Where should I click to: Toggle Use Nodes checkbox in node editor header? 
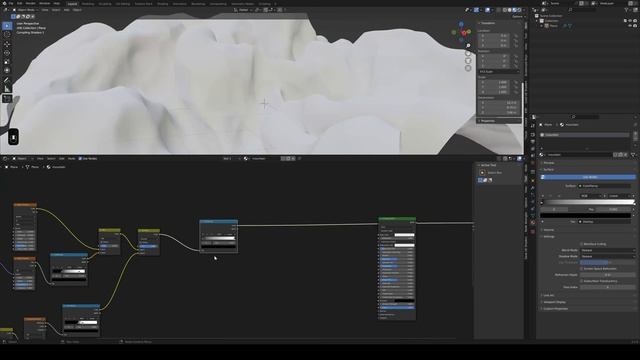point(80,158)
